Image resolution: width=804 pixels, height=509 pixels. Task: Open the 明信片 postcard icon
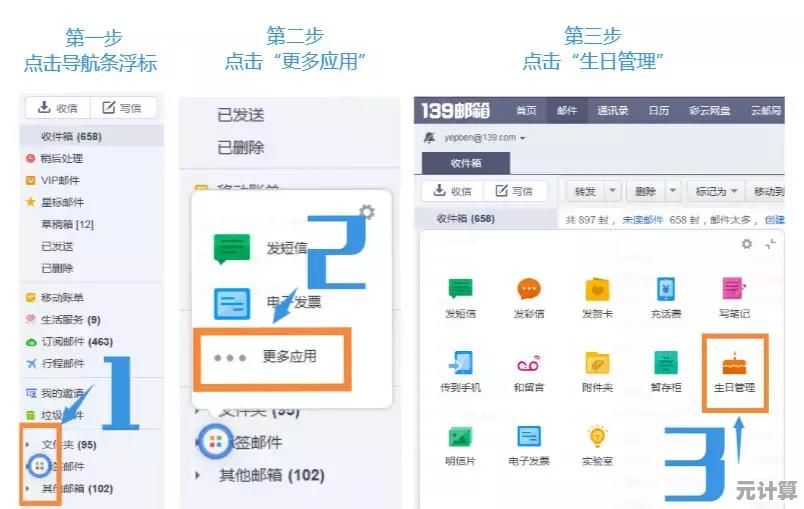[x=461, y=436]
